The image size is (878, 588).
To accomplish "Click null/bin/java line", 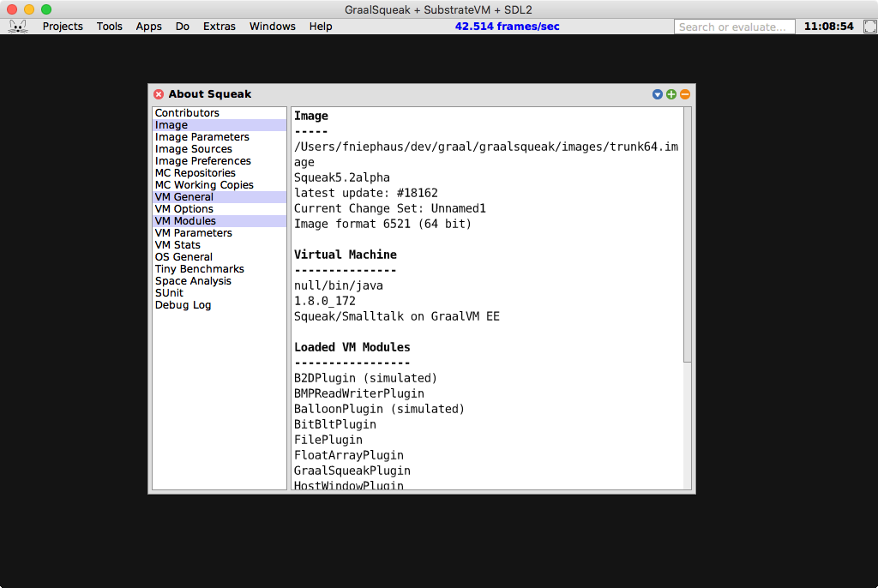I will click(338, 285).
